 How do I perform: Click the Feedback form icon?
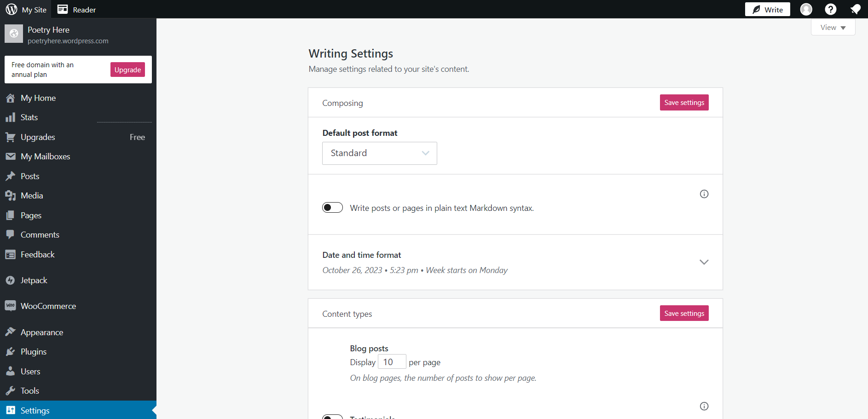click(x=11, y=255)
